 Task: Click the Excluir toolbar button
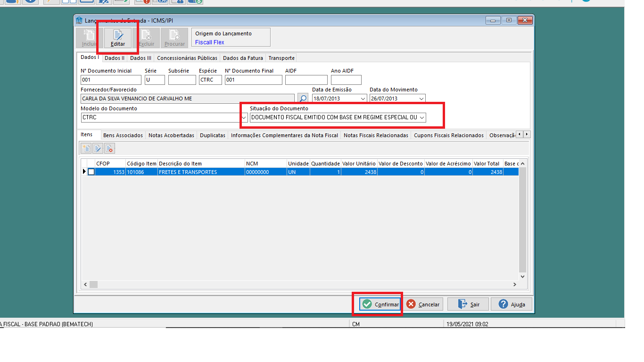[x=146, y=38]
